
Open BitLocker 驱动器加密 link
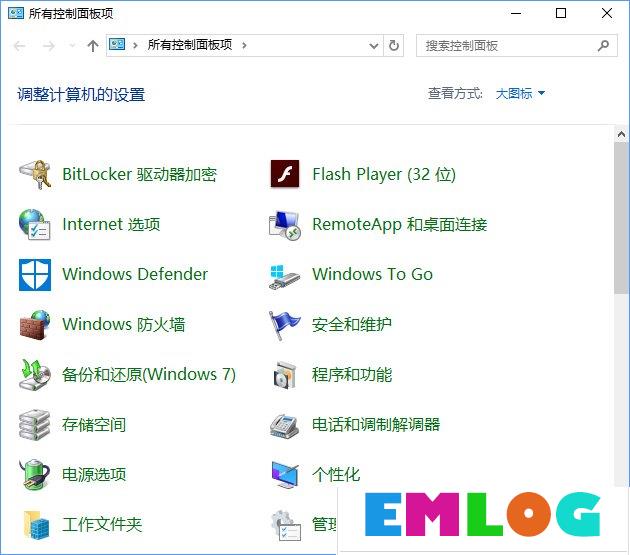point(139,174)
